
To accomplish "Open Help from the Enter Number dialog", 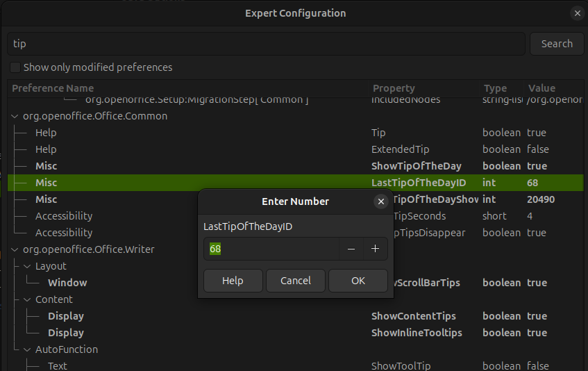I will pos(233,281).
